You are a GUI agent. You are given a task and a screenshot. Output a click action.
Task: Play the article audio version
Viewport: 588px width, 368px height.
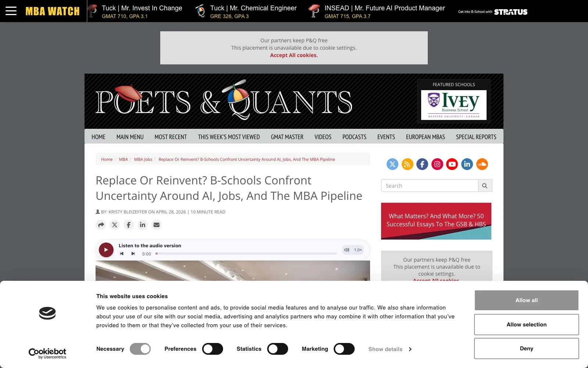[x=106, y=250]
